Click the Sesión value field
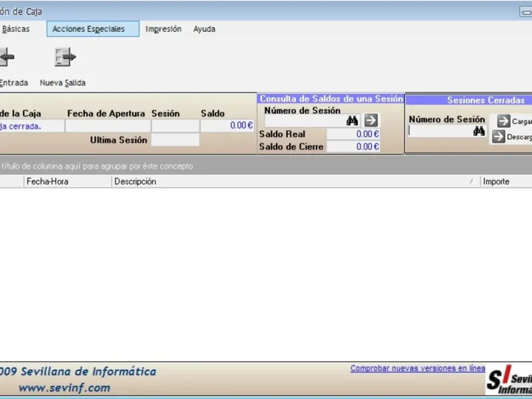Screen dimensions: 532x399 176,126
